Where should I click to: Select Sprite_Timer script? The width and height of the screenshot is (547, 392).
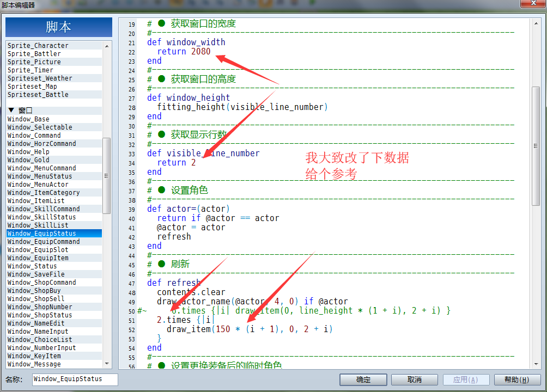[54, 70]
